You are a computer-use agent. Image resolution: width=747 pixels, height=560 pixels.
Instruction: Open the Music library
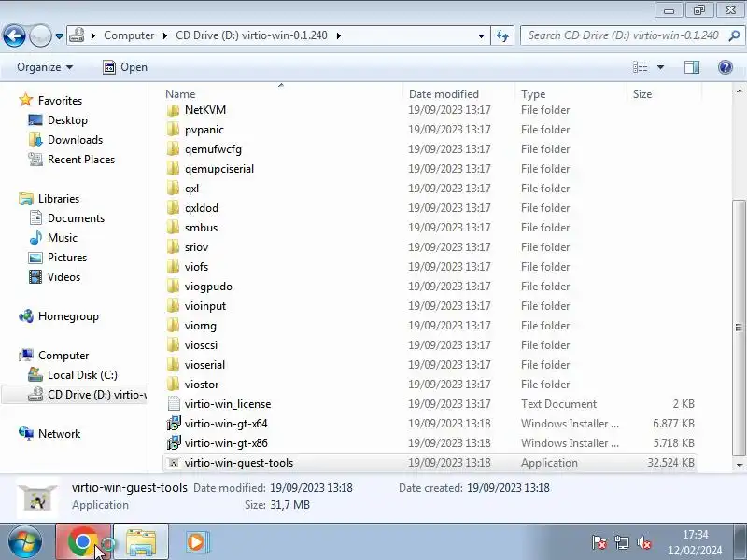[x=62, y=238]
